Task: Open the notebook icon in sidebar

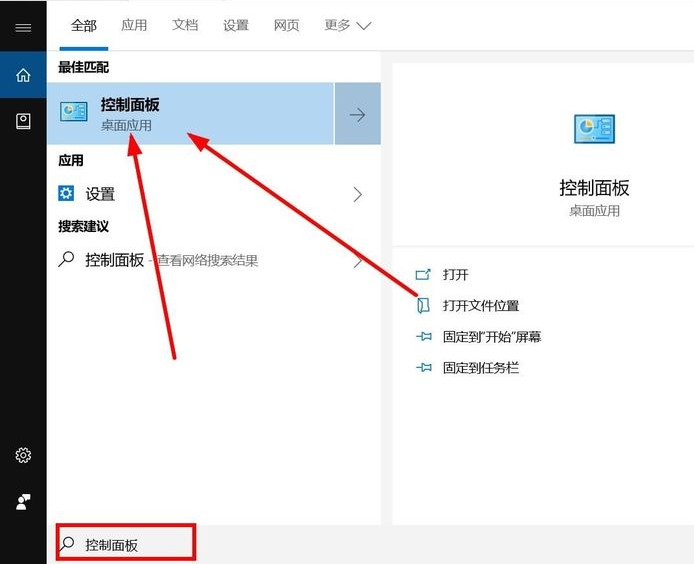Action: pyautogui.click(x=23, y=121)
